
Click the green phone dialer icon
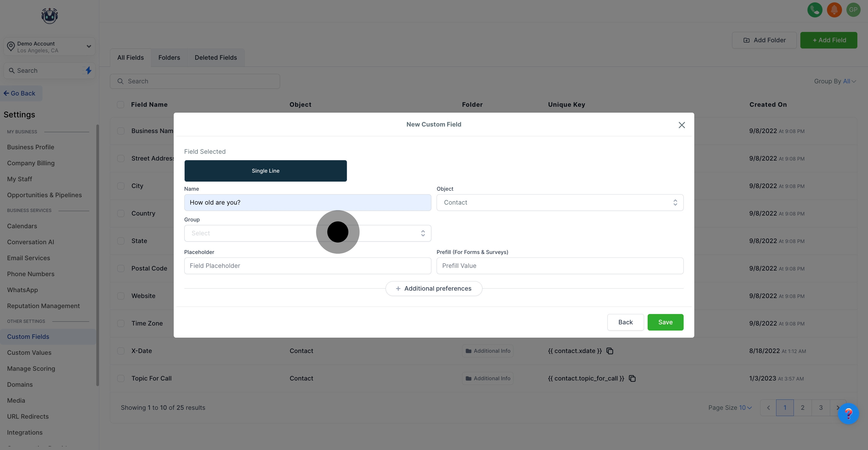[x=815, y=10]
